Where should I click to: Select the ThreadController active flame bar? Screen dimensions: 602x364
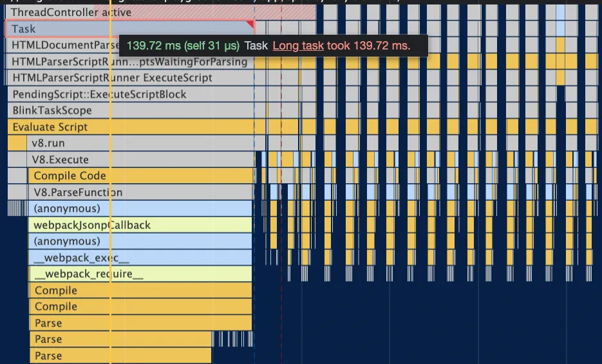point(160,12)
